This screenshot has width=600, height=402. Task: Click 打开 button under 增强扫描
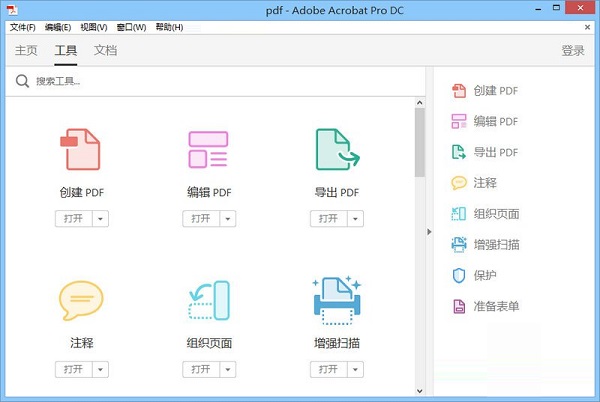coord(329,369)
